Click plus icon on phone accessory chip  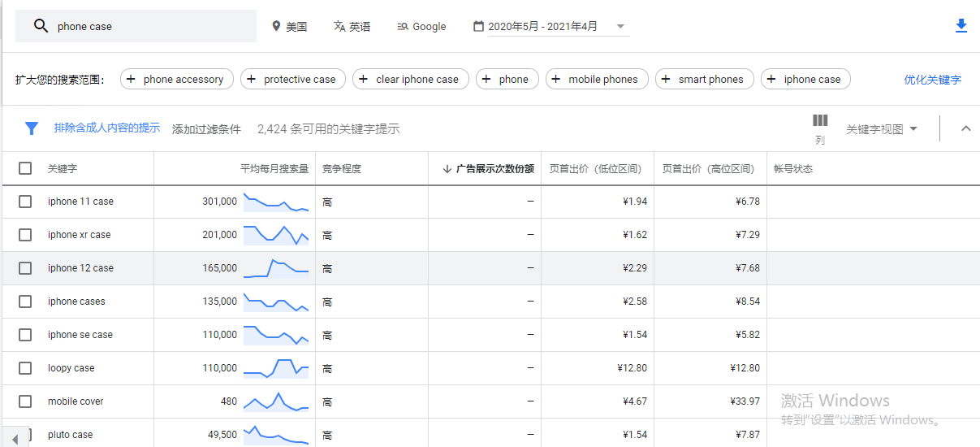pos(131,79)
